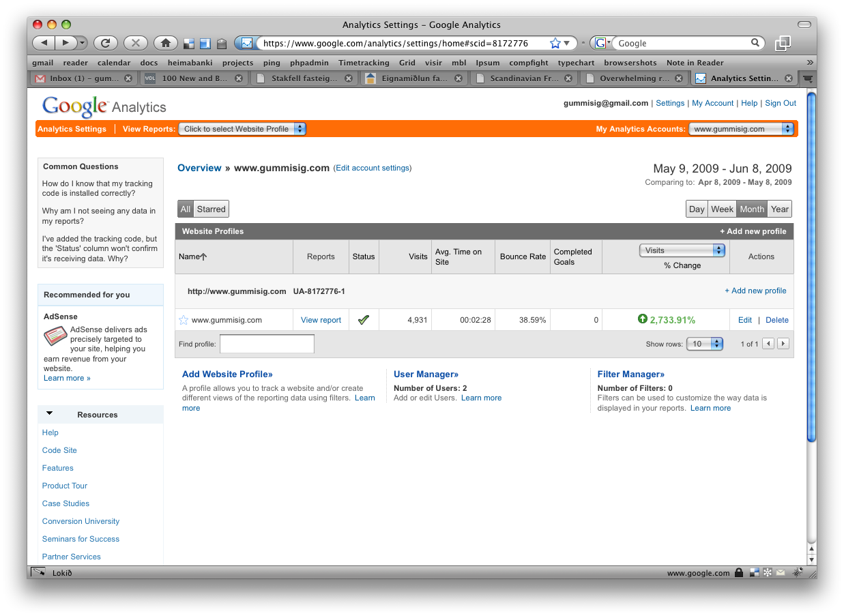
Task: Click the icon at the status bar's left end
Action: point(39,573)
